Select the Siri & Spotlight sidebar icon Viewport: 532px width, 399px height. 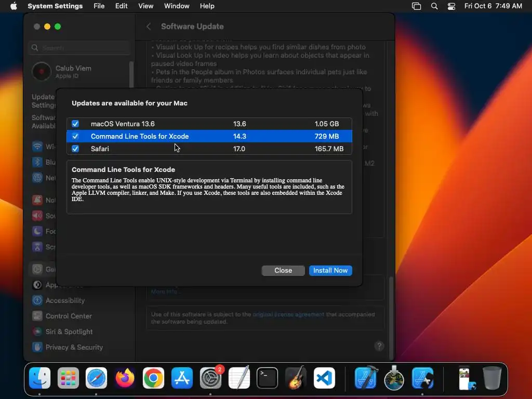click(37, 331)
